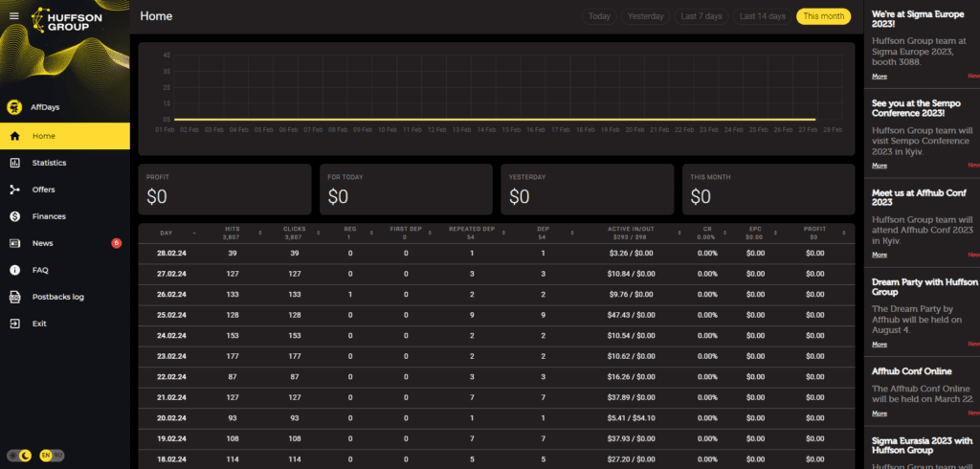
Task: Click the yellow chart line
Action: point(495,119)
